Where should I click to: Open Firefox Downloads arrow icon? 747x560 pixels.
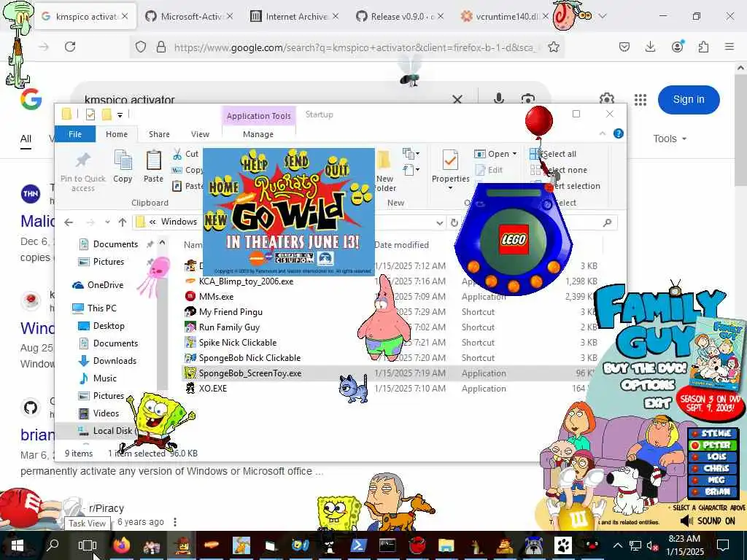(650, 47)
